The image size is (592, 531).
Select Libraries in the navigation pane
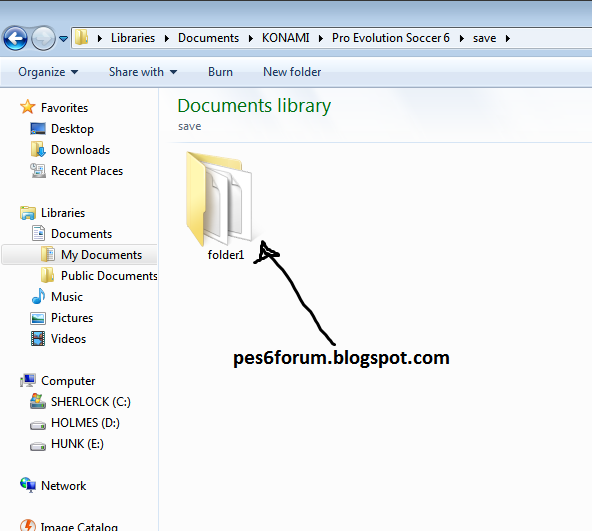63,213
